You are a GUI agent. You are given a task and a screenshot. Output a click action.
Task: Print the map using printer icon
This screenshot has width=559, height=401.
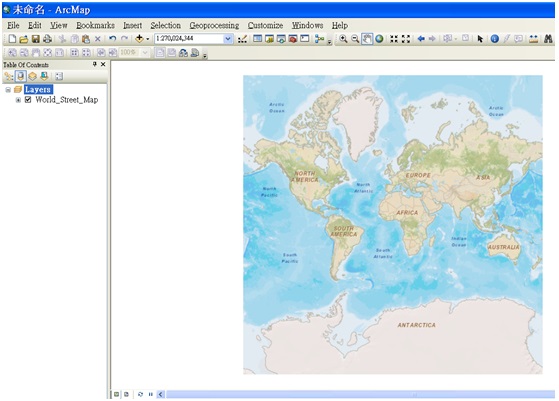(x=47, y=39)
